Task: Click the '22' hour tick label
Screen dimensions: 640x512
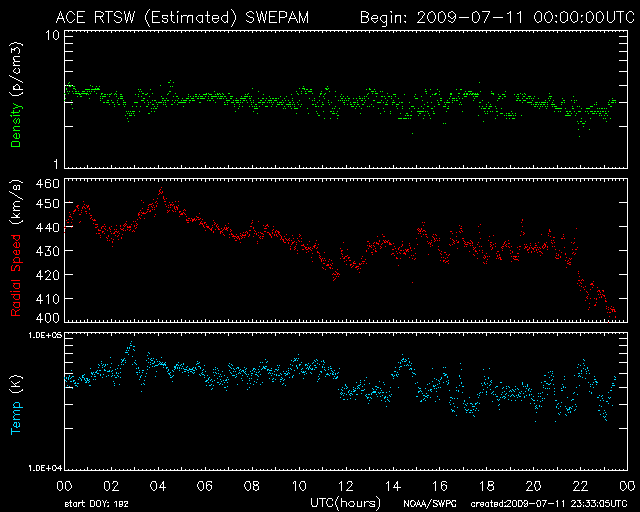Action: 580,486
